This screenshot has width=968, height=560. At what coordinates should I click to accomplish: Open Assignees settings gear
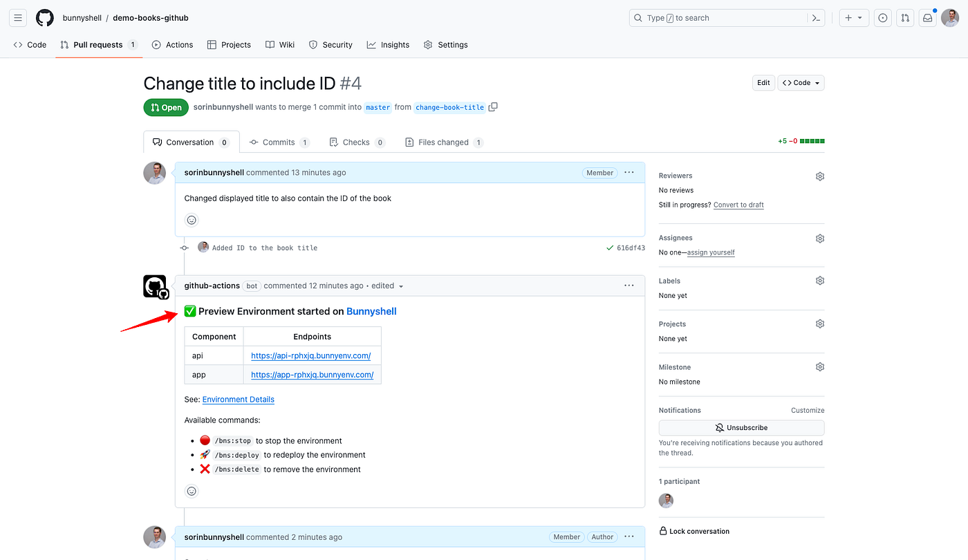(820, 239)
